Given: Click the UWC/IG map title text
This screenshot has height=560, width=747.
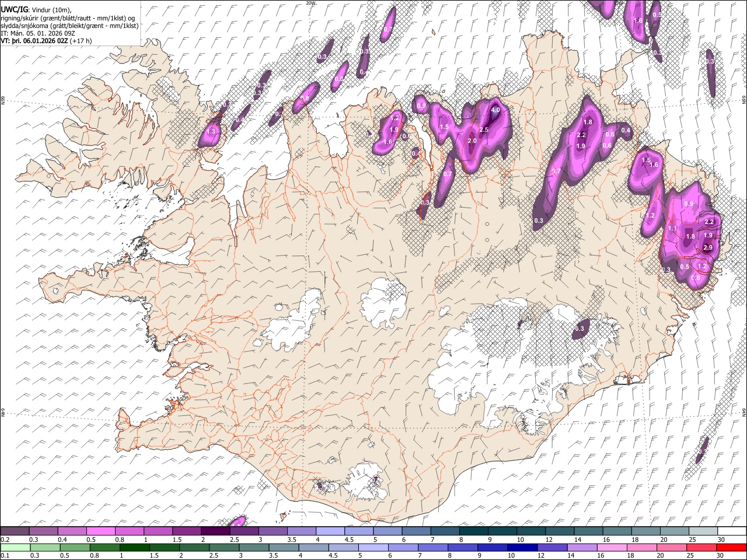Looking at the screenshot, I should 14,9.
